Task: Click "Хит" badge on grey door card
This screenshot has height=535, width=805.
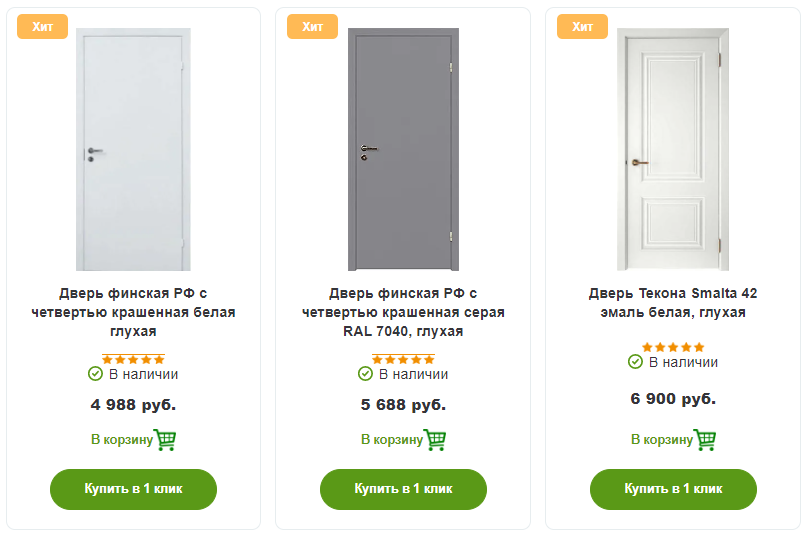Action: (x=313, y=26)
